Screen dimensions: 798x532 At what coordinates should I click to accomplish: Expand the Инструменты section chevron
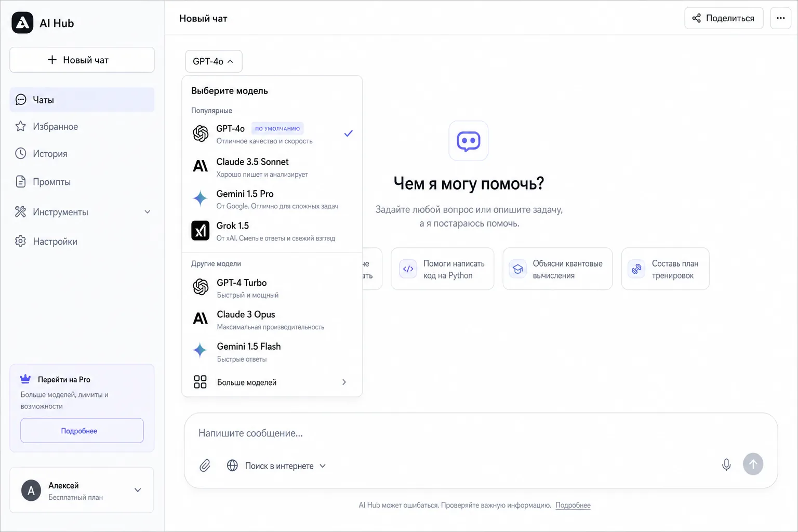(148, 212)
